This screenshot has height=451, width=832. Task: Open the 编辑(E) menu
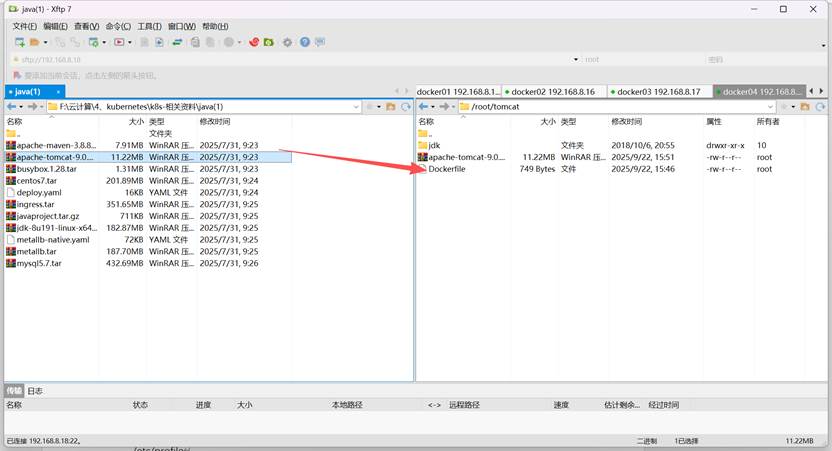[55, 26]
